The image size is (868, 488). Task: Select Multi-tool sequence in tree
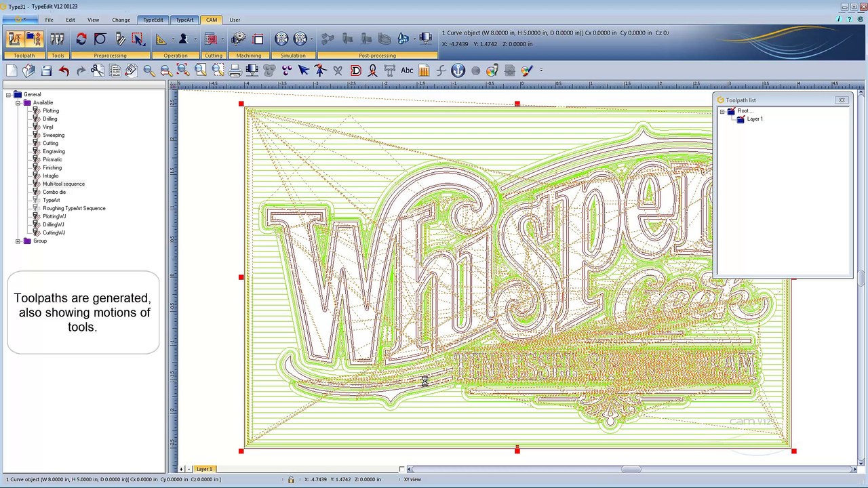pos(64,184)
